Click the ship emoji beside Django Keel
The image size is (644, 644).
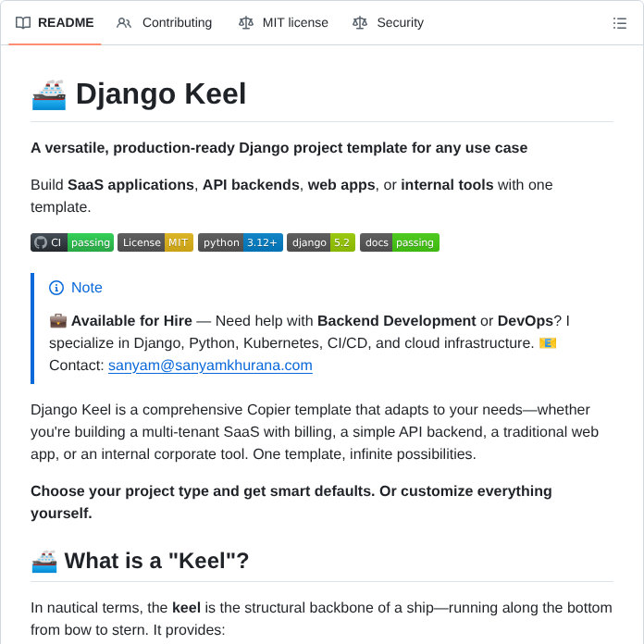(49, 95)
